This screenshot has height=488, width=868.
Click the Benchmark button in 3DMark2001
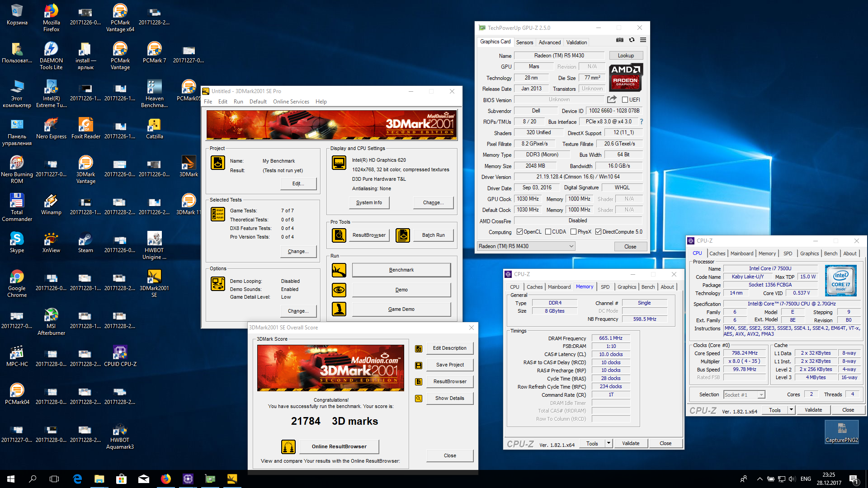pyautogui.click(x=401, y=270)
